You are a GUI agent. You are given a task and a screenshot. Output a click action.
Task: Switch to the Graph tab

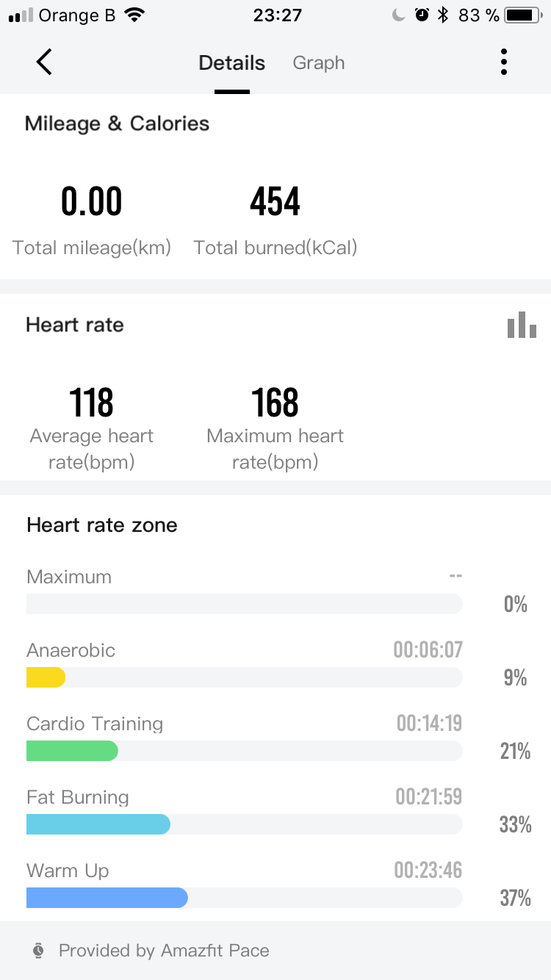click(319, 63)
